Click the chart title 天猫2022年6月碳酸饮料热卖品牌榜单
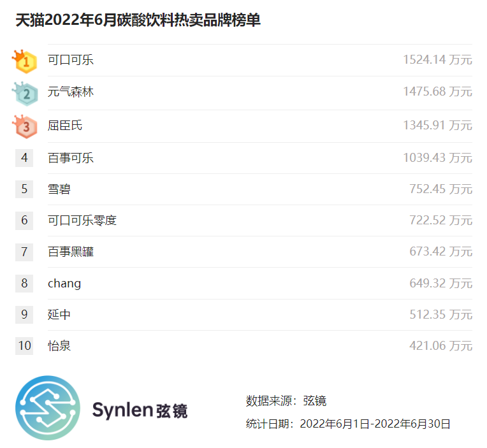This screenshot has height=448, width=487. point(138,20)
